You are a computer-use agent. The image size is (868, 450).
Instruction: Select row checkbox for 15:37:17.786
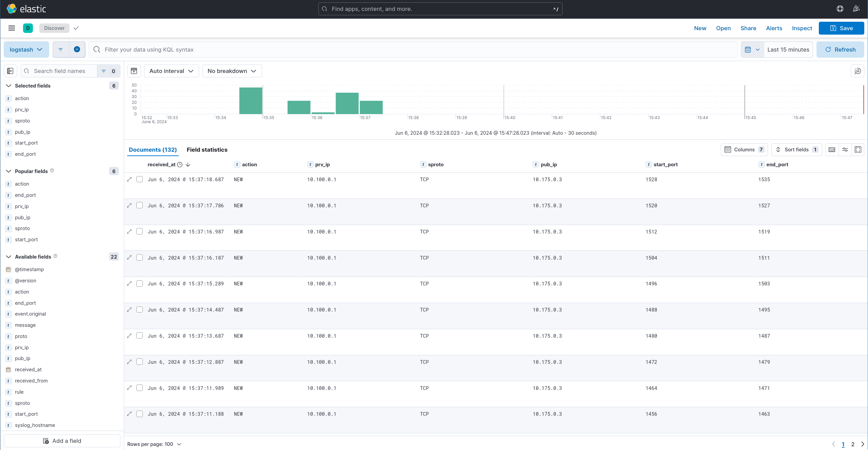(x=139, y=205)
